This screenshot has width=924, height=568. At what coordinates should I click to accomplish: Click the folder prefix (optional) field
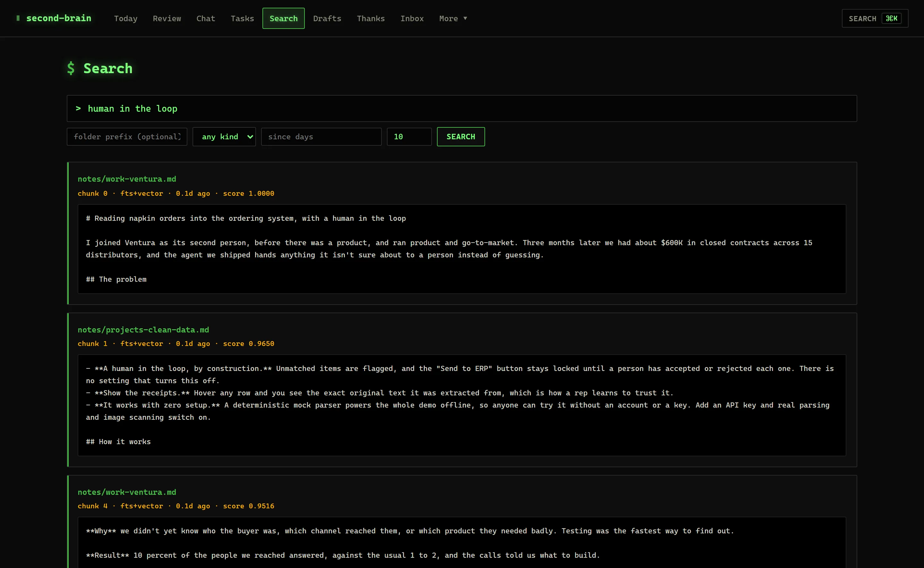click(x=127, y=137)
